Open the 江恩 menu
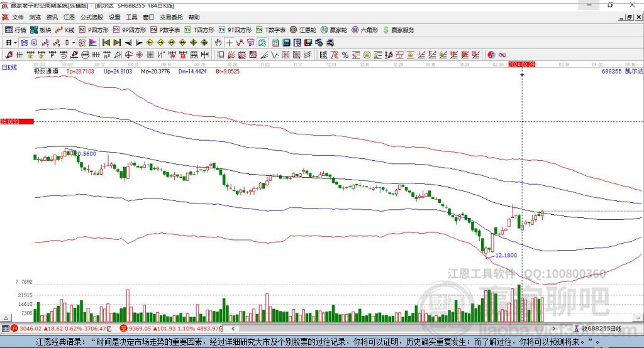Image resolution: width=644 pixels, height=348 pixels. click(x=69, y=17)
